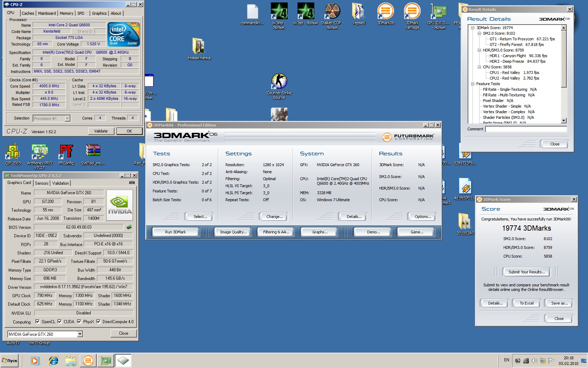This screenshot has height=368, width=588.
Task: Click the BIOS version save icon
Action: pyautogui.click(x=129, y=227)
